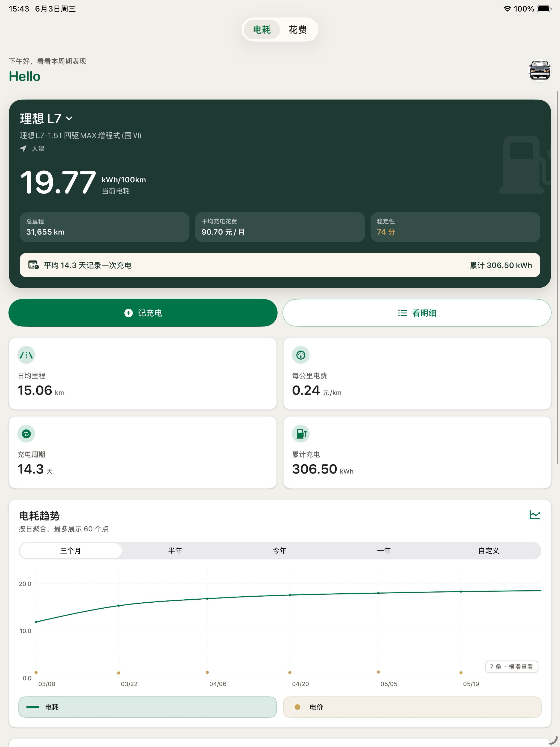
Task: Select the 03/08 consumption data point
Action: [x=36, y=622]
